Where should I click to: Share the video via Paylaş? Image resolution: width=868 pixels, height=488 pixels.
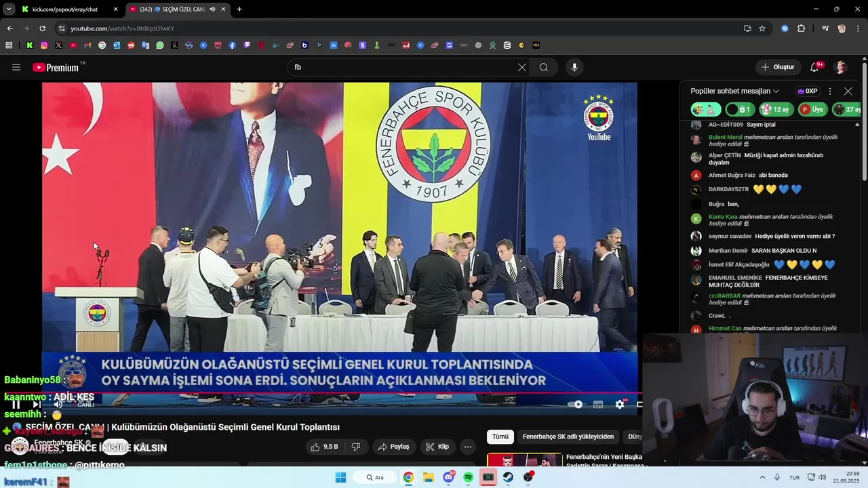pos(393,447)
